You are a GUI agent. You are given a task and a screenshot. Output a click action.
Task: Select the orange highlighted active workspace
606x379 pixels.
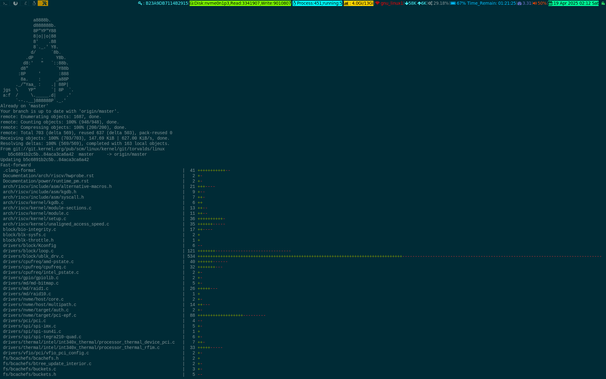[43, 3]
